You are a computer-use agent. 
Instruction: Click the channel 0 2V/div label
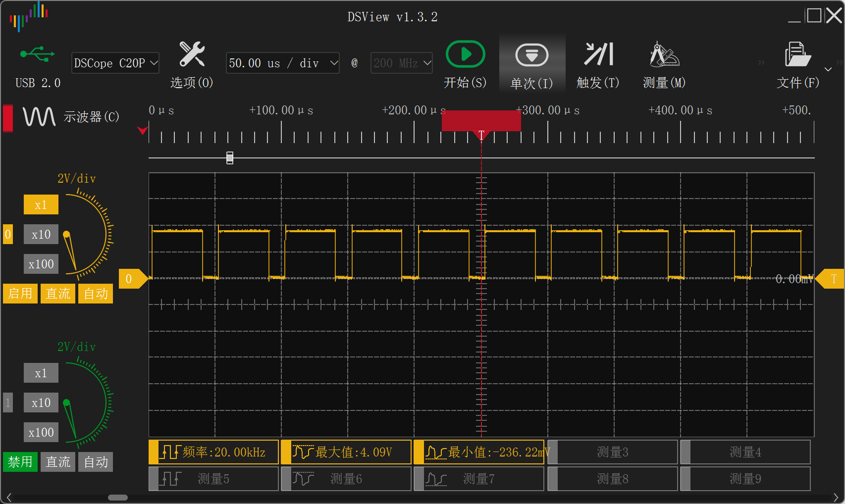(77, 179)
